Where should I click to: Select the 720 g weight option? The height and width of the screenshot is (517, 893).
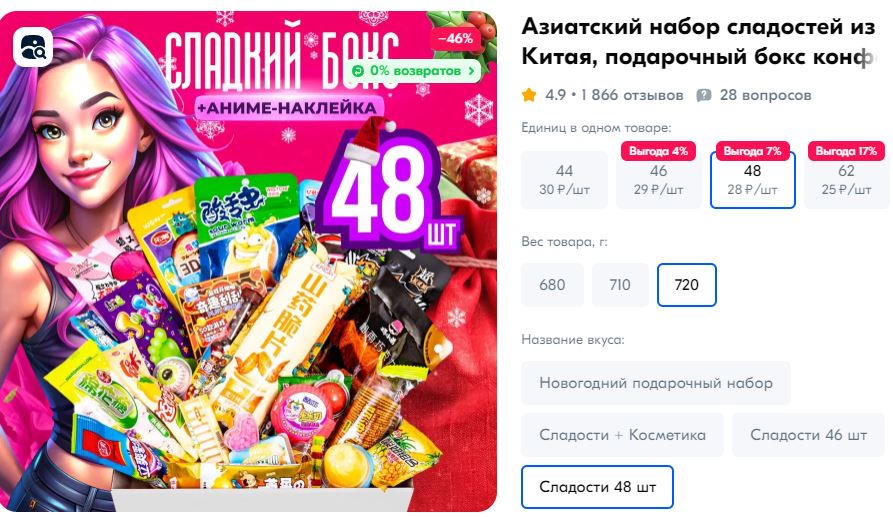pos(687,285)
